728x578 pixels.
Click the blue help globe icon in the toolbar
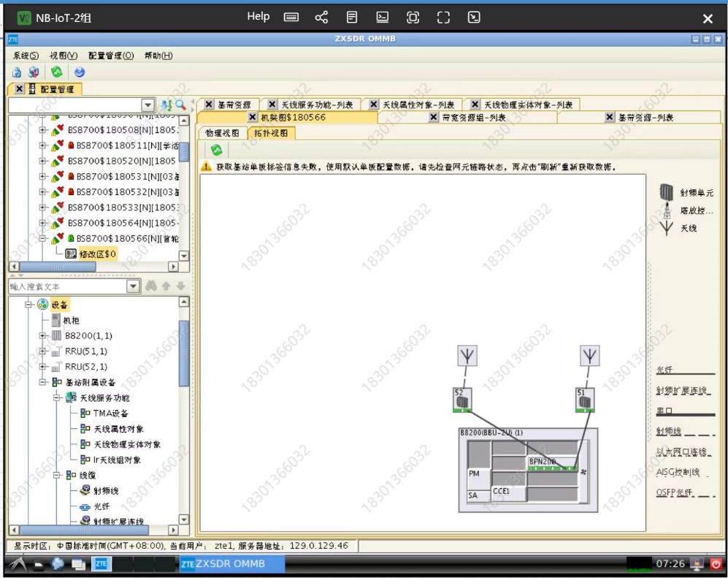click(80, 72)
